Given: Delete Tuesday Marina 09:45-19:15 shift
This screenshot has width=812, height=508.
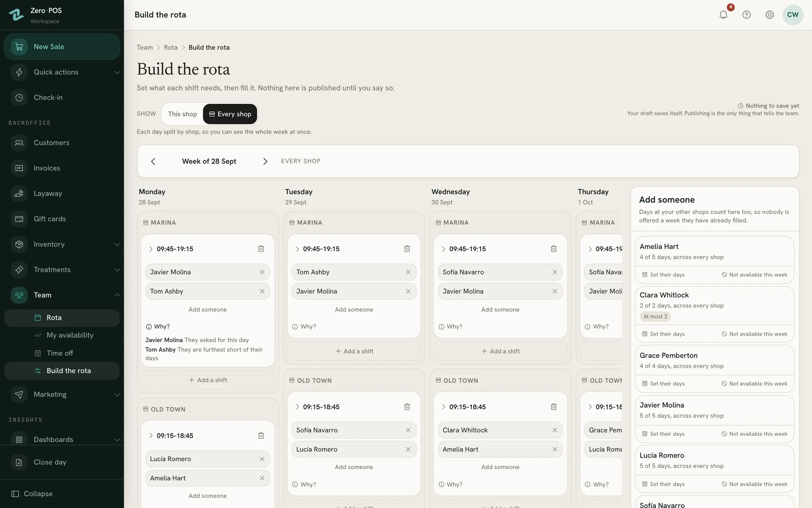Looking at the screenshot, I should click(x=407, y=249).
